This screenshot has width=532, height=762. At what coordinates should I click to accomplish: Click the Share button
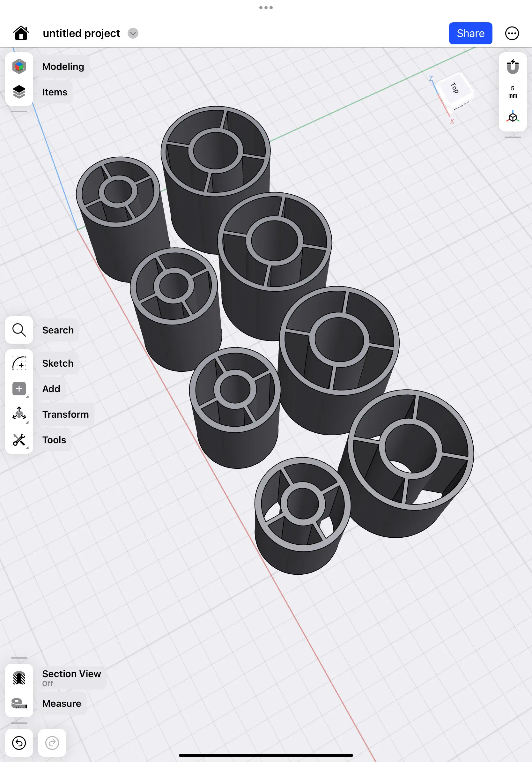coord(471,33)
